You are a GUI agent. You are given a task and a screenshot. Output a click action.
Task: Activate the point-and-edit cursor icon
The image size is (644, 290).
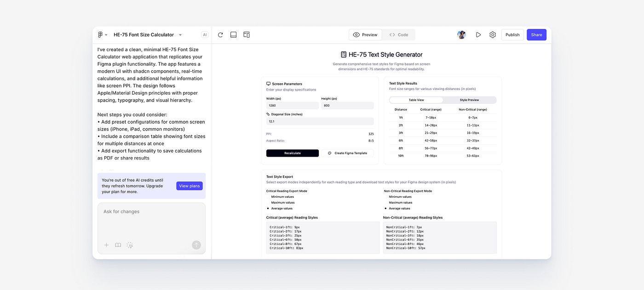[130, 245]
